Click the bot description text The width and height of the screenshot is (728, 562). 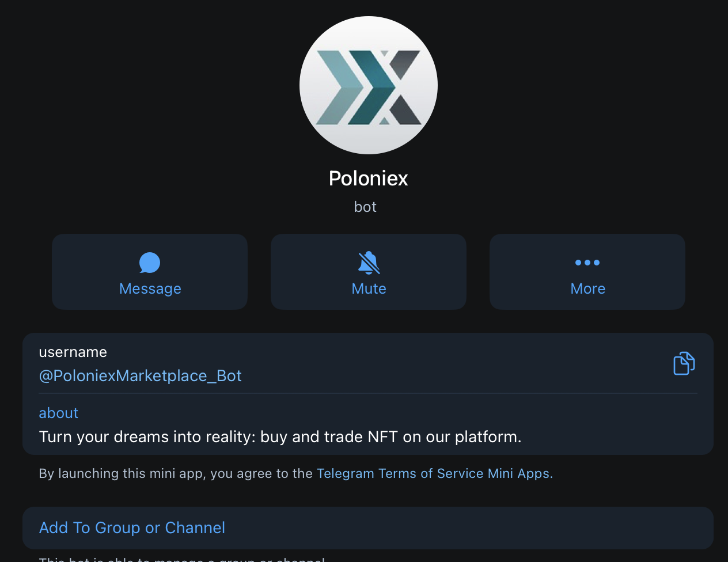pyautogui.click(x=280, y=436)
